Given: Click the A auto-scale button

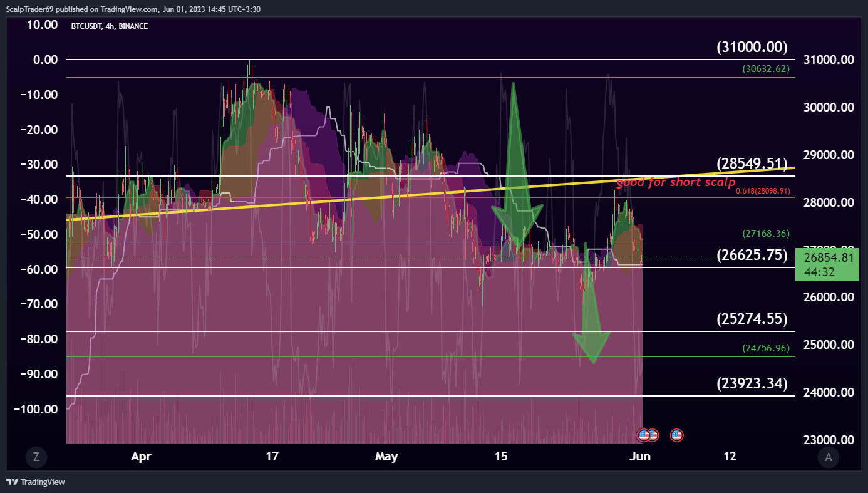Looking at the screenshot, I should 829,457.
